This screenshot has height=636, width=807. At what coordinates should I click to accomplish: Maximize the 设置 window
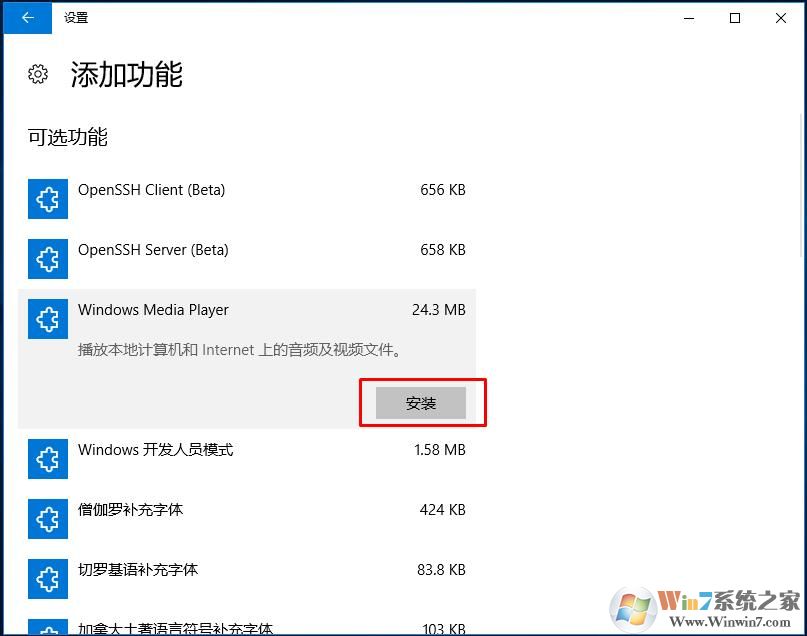pos(735,18)
